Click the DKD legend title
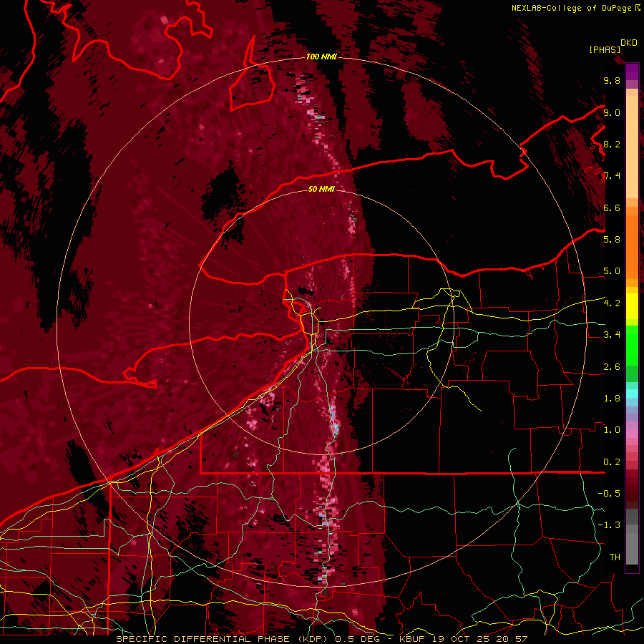The image size is (644, 644). click(x=629, y=42)
